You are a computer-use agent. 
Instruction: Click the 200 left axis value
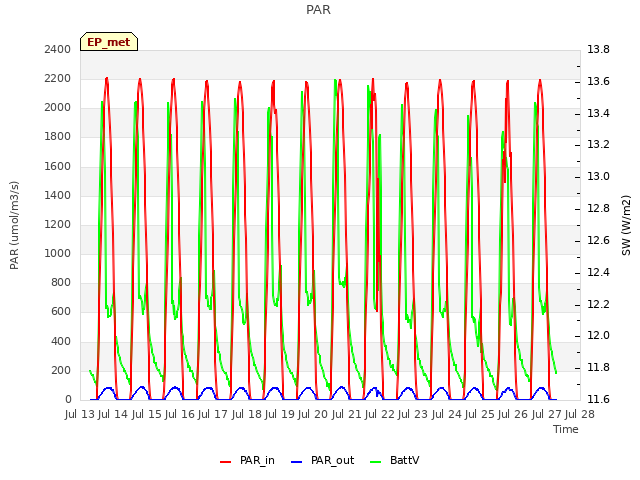click(x=61, y=371)
